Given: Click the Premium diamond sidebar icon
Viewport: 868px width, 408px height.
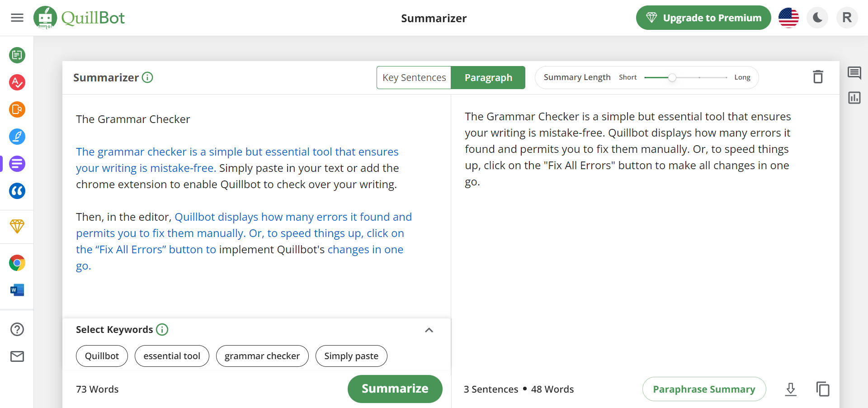Looking at the screenshot, I should tap(17, 226).
